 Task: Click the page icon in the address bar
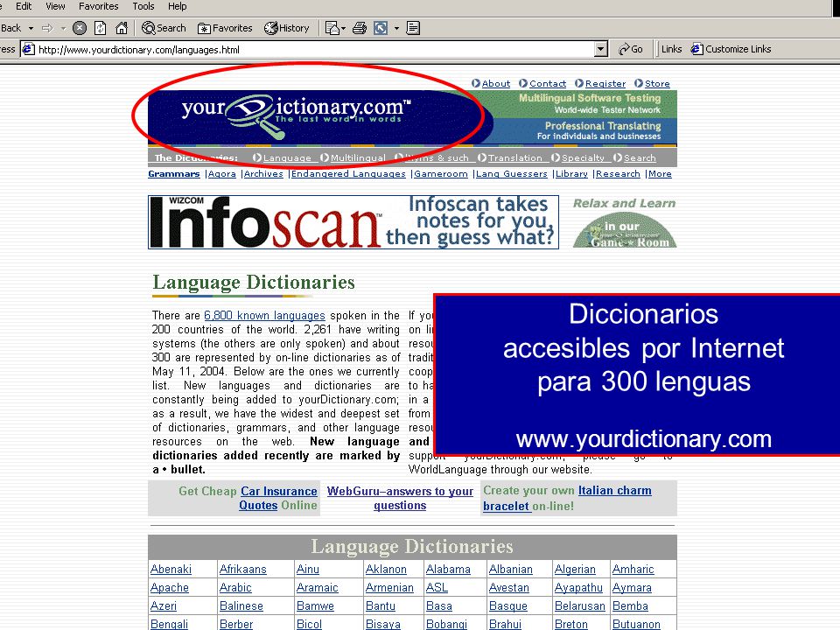(28, 49)
